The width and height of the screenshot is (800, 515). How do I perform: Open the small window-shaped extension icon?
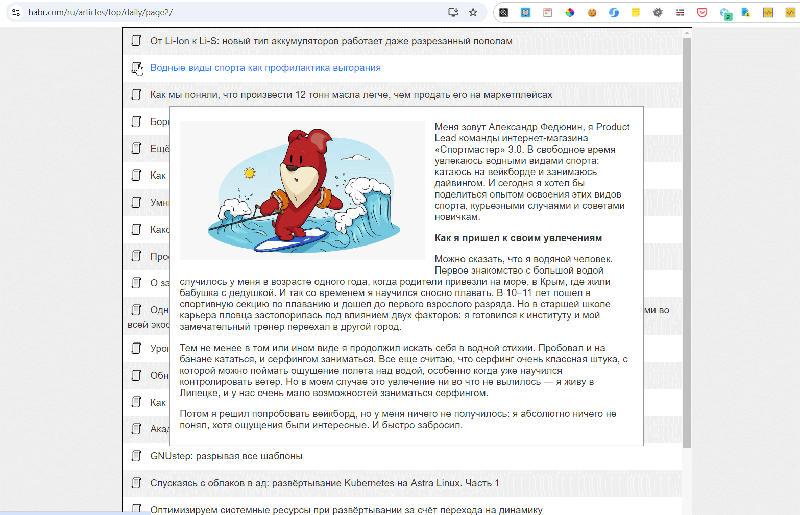[547, 13]
